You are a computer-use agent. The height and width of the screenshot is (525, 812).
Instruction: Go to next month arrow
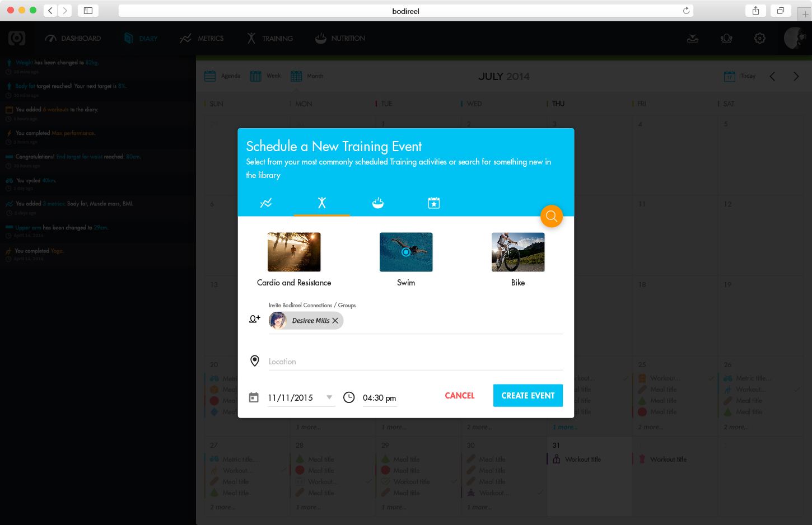[x=796, y=76]
